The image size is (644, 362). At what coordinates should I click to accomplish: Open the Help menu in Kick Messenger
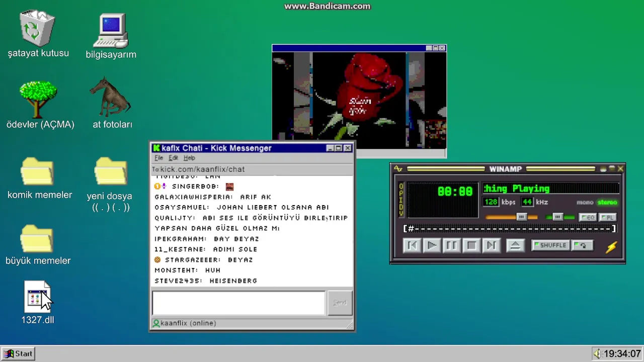(x=189, y=158)
